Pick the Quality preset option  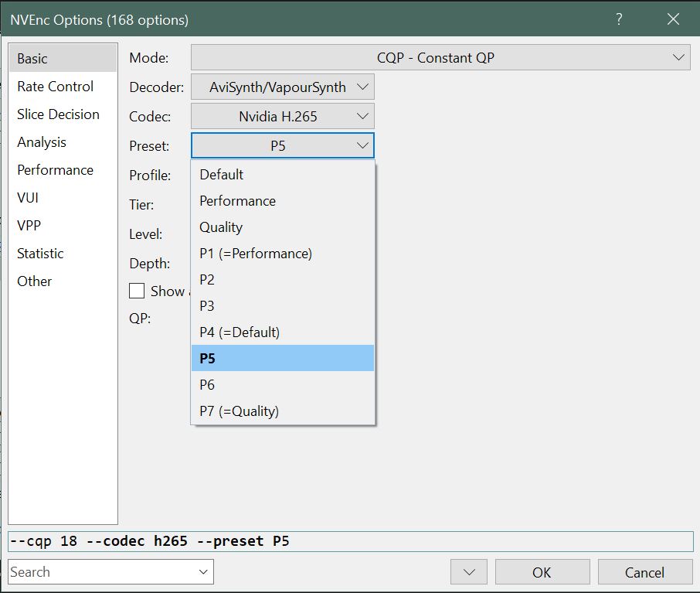tap(283, 227)
